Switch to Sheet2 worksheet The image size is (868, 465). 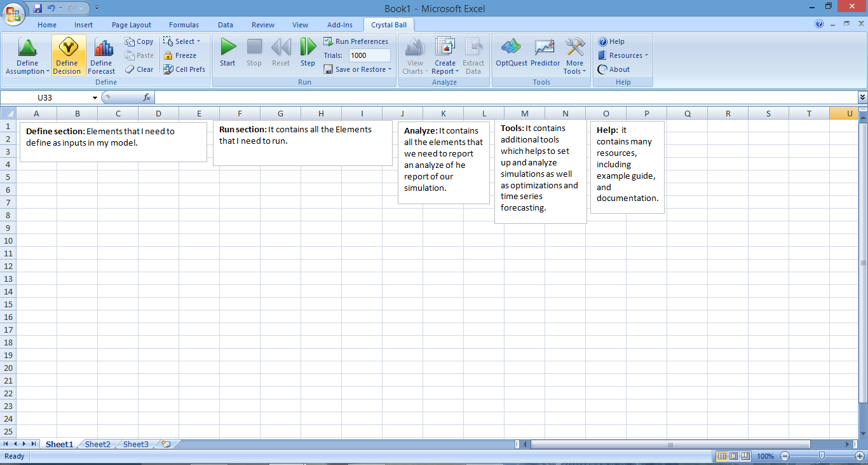click(98, 444)
